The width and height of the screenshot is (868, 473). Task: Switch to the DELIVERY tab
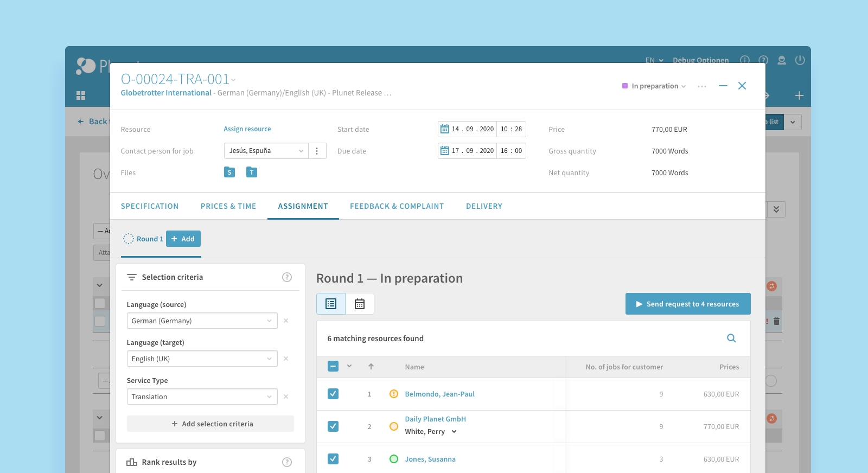(484, 206)
